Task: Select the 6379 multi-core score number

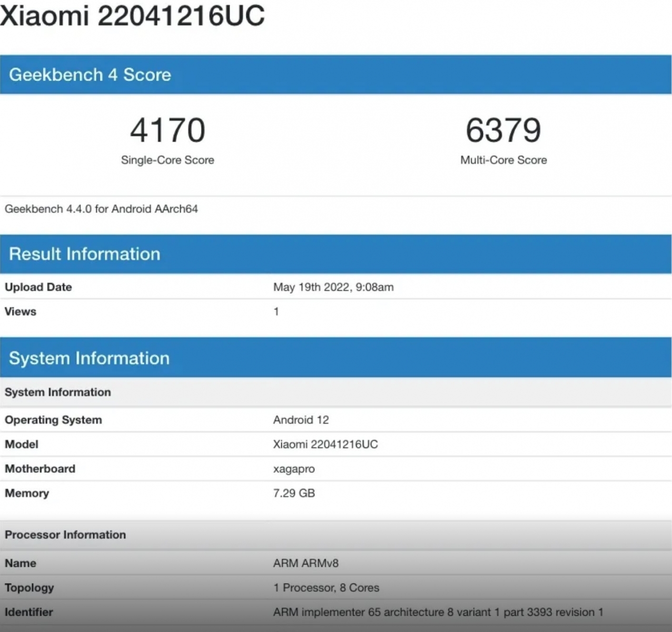Action: pyautogui.click(x=503, y=130)
